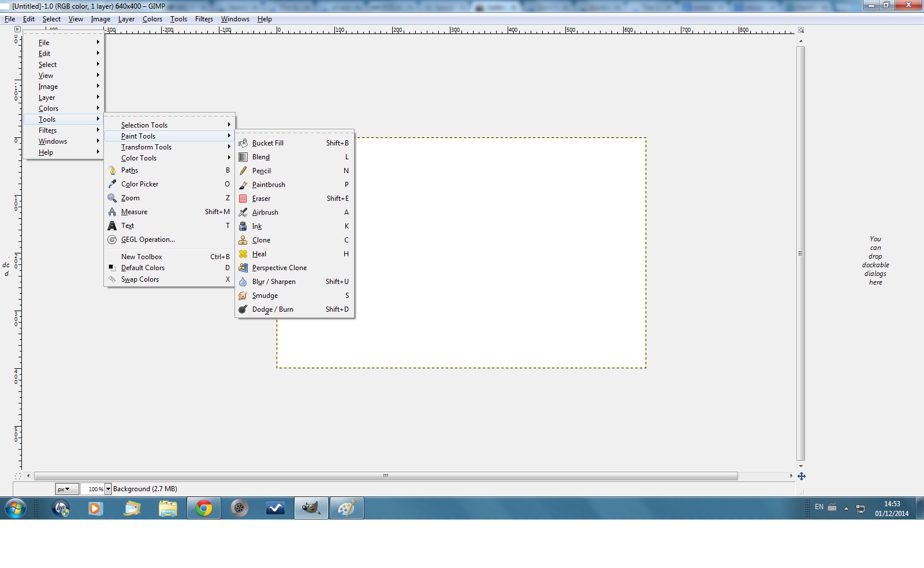Choose the Blur / Sharpen tool

[295, 282]
